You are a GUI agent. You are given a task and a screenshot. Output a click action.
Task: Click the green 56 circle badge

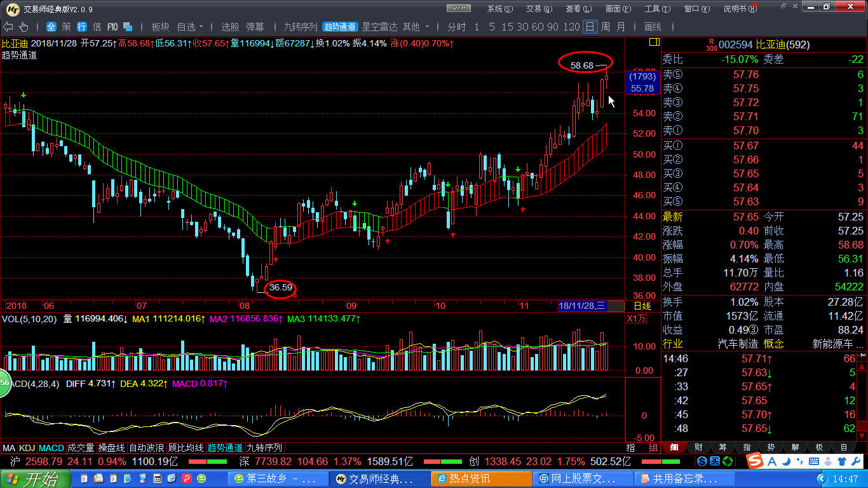[x=5, y=383]
